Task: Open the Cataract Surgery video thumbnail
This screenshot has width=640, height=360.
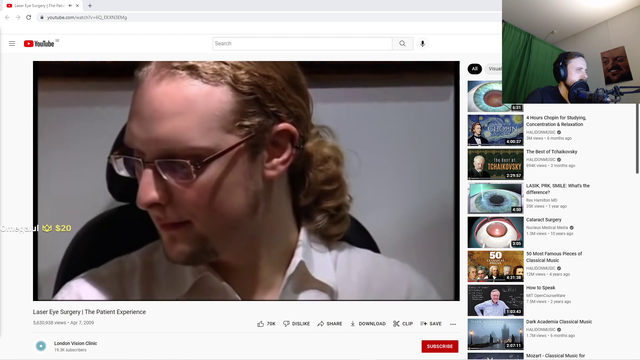Action: [496, 232]
